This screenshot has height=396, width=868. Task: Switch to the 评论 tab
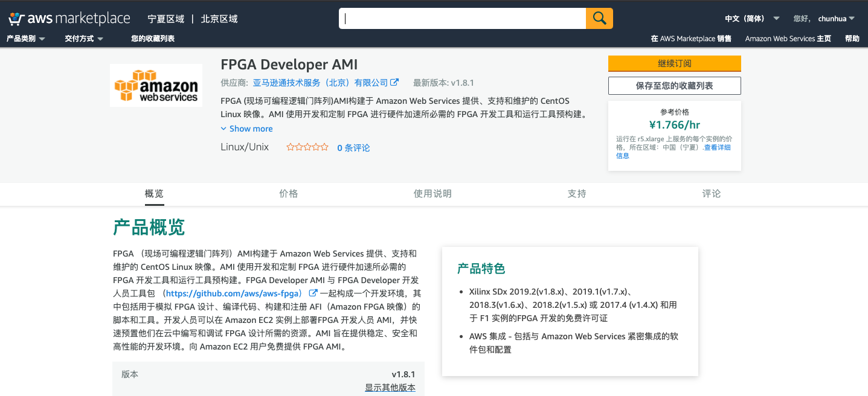(711, 194)
